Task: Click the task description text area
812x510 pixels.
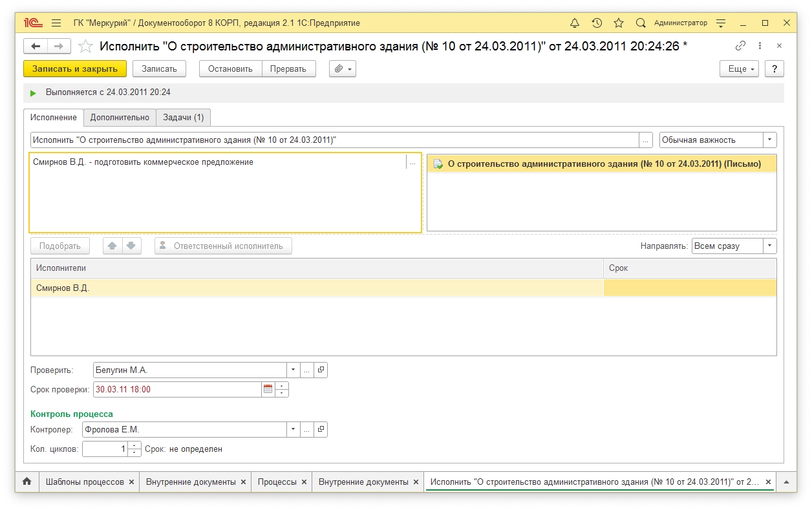Action: coord(218,193)
